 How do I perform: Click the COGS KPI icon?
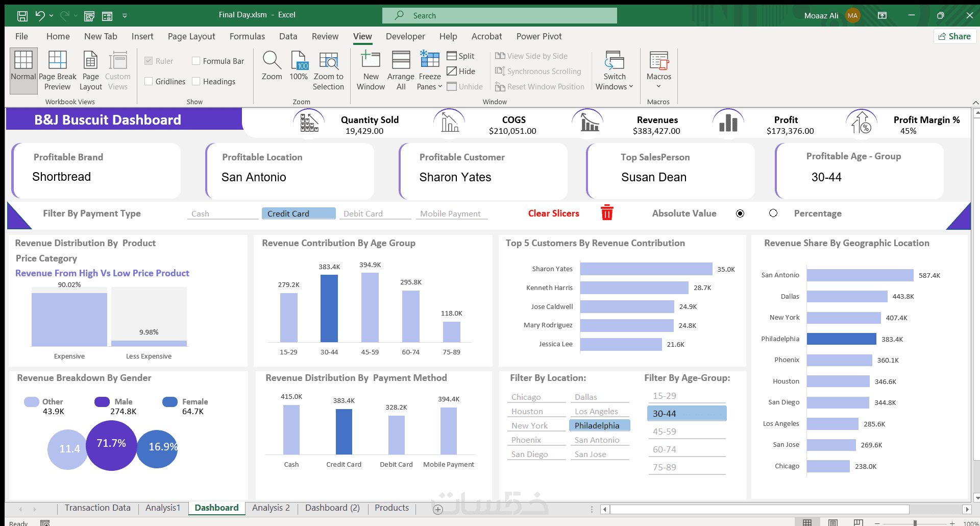point(449,123)
